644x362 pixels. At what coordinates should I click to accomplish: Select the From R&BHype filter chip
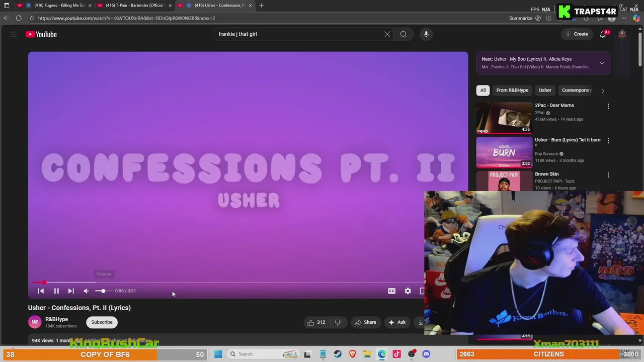coord(512,90)
